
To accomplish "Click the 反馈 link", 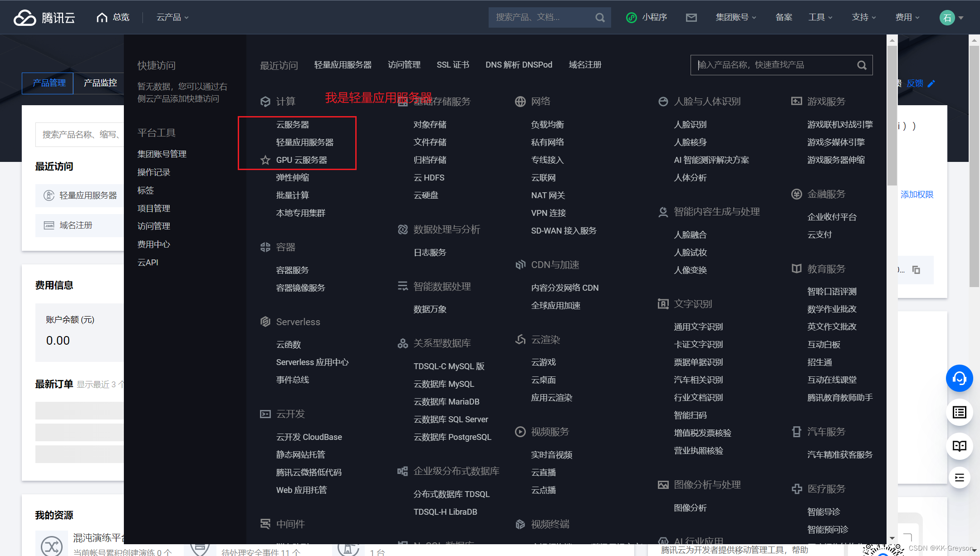I will (x=915, y=83).
